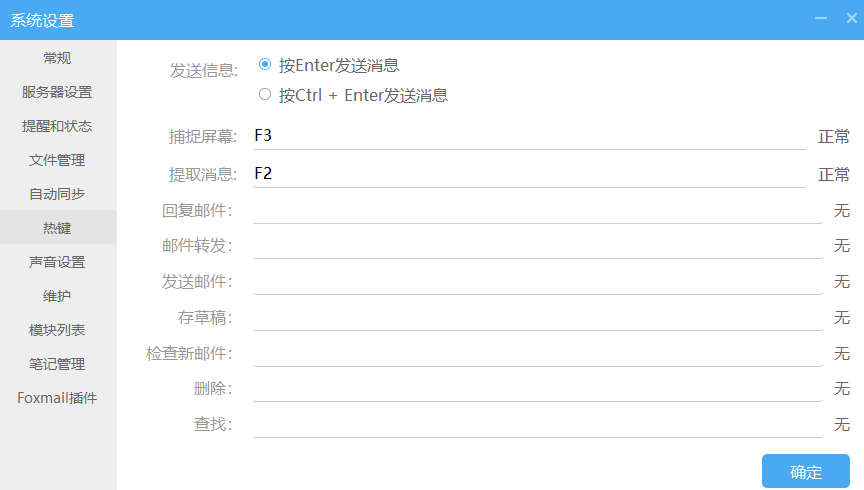Open 提醒和状态 settings section

(57, 126)
